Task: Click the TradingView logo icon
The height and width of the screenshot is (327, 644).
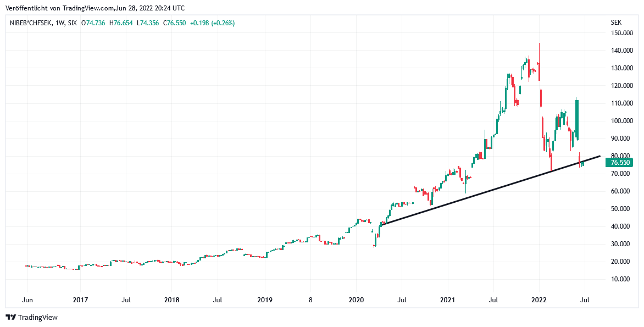Action: [10, 317]
